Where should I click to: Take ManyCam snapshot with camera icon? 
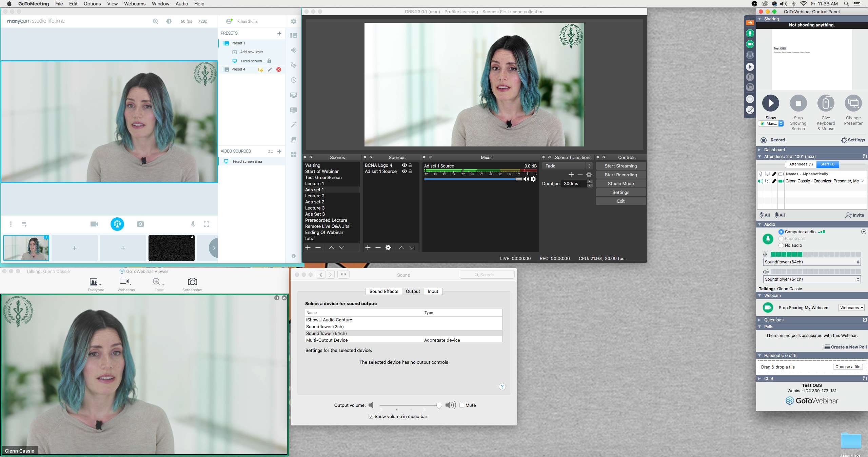point(140,224)
